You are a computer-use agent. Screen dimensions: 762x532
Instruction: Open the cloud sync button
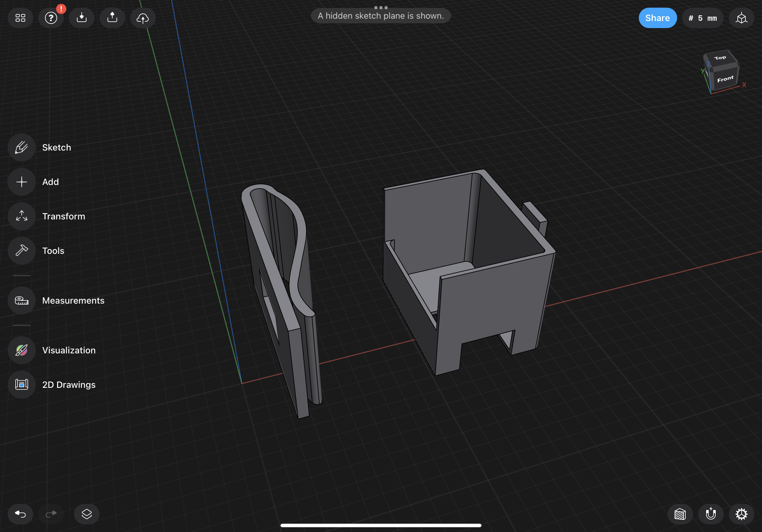[x=143, y=18]
